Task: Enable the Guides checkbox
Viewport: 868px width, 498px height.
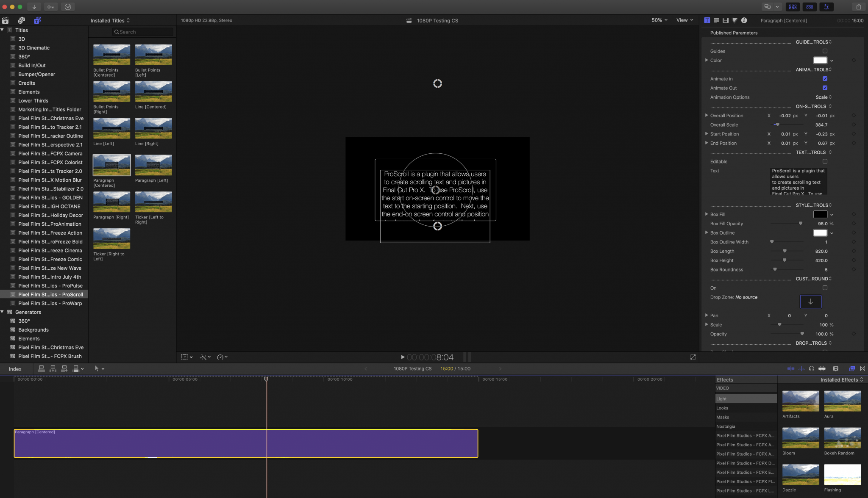Action: coord(825,51)
